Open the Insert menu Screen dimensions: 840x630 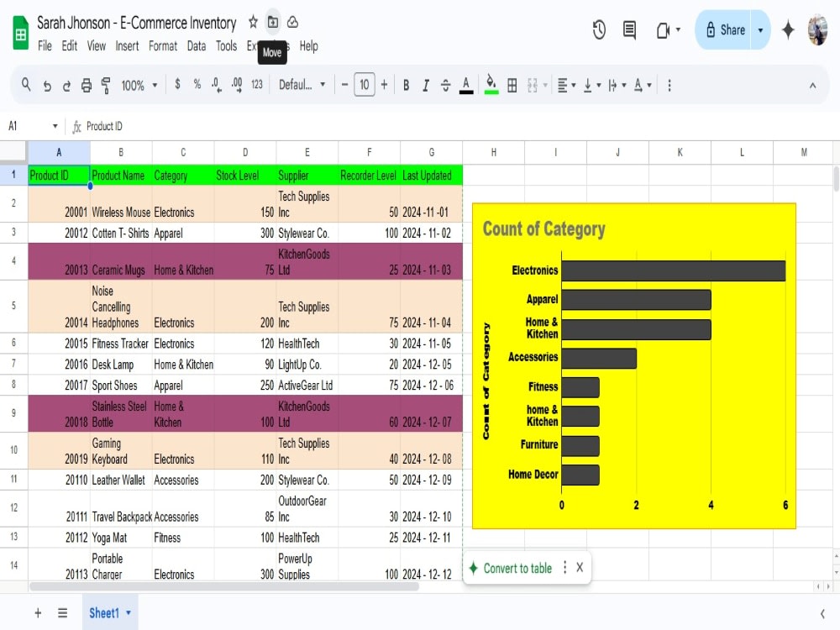click(127, 46)
